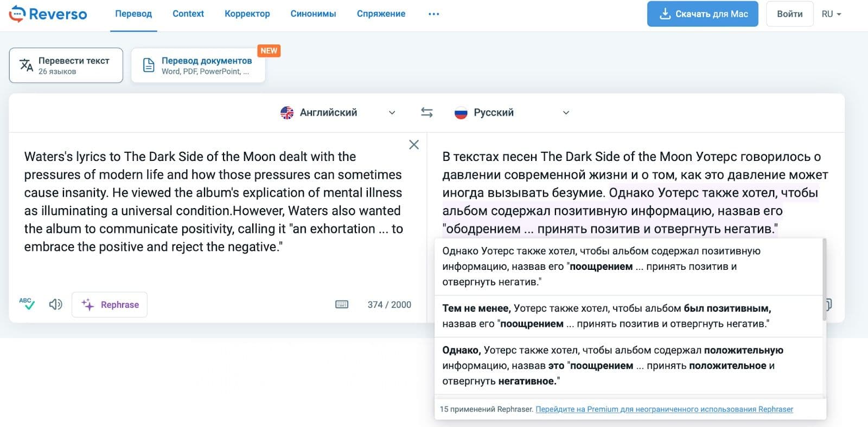Viewport: 868px width, 427px height.
Task: Swap source and target languages
Action: [x=427, y=113]
